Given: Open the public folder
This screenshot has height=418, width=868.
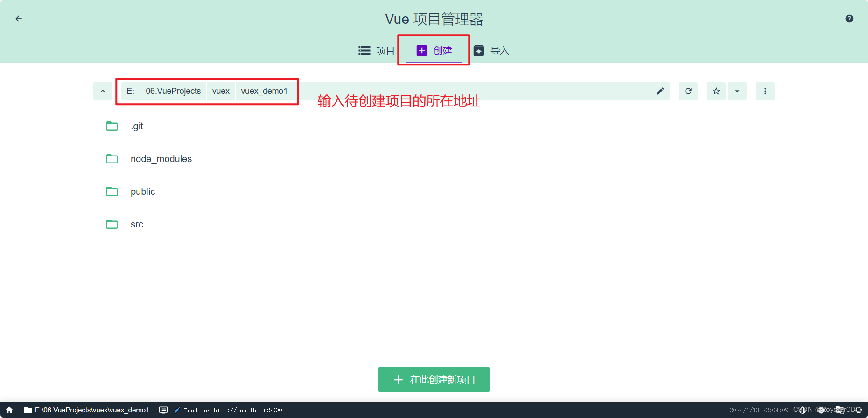Looking at the screenshot, I should (434, 191).
